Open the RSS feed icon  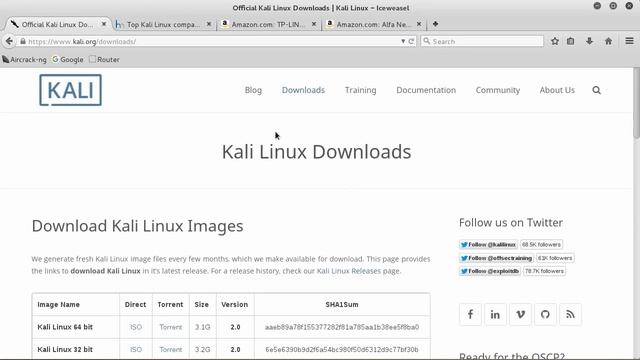570,314
